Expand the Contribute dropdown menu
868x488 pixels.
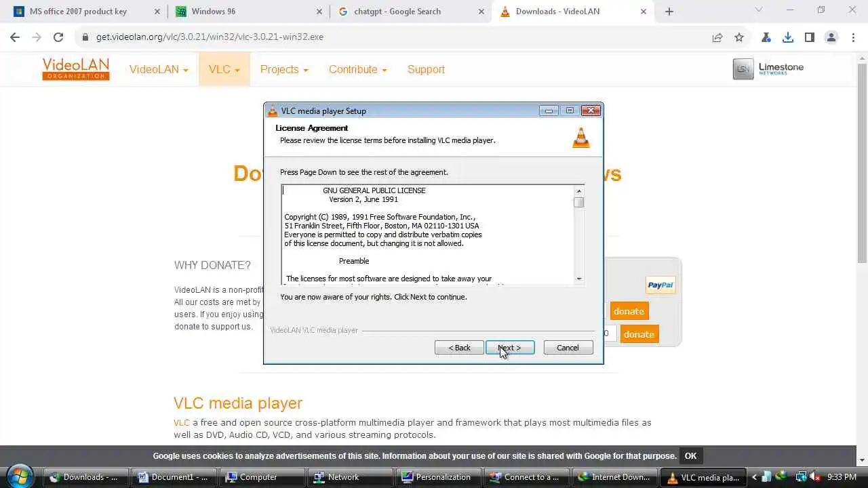point(357,69)
